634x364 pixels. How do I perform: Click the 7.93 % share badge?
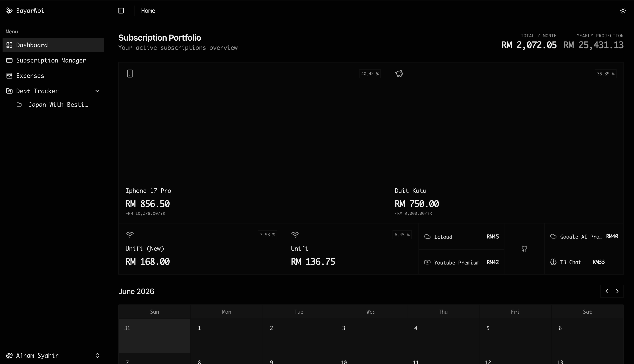[267, 235]
